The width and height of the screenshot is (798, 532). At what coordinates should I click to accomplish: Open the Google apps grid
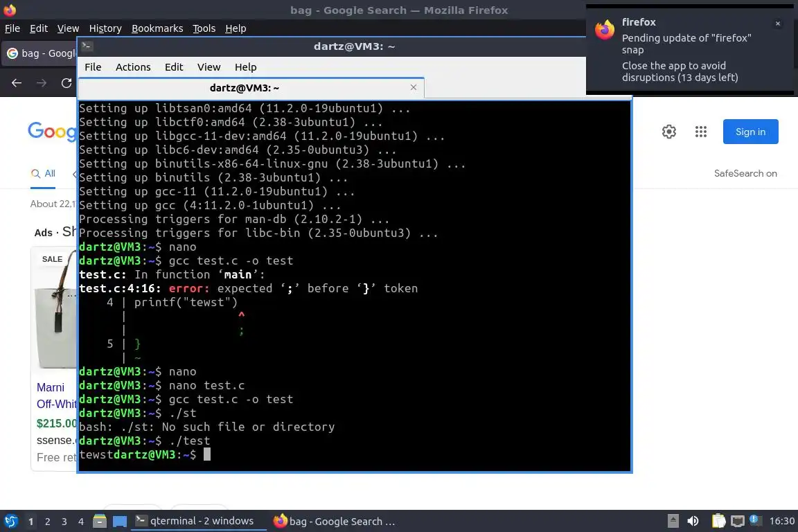(701, 132)
